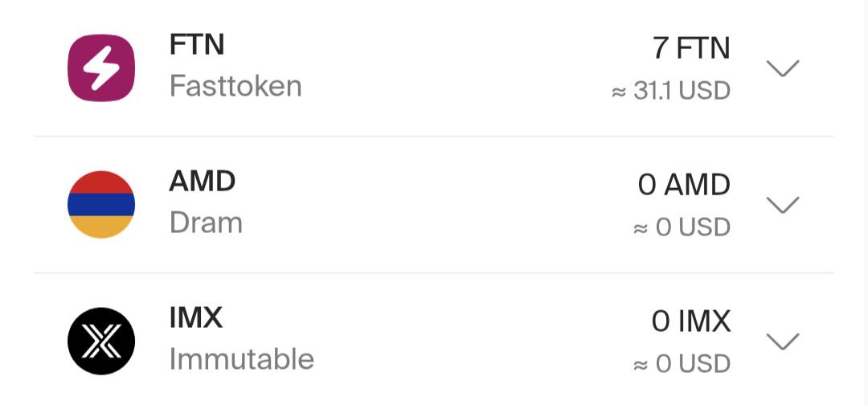Image resolution: width=868 pixels, height=405 pixels.
Task: Expand the FTN wallet row chevron
Action: point(783,68)
